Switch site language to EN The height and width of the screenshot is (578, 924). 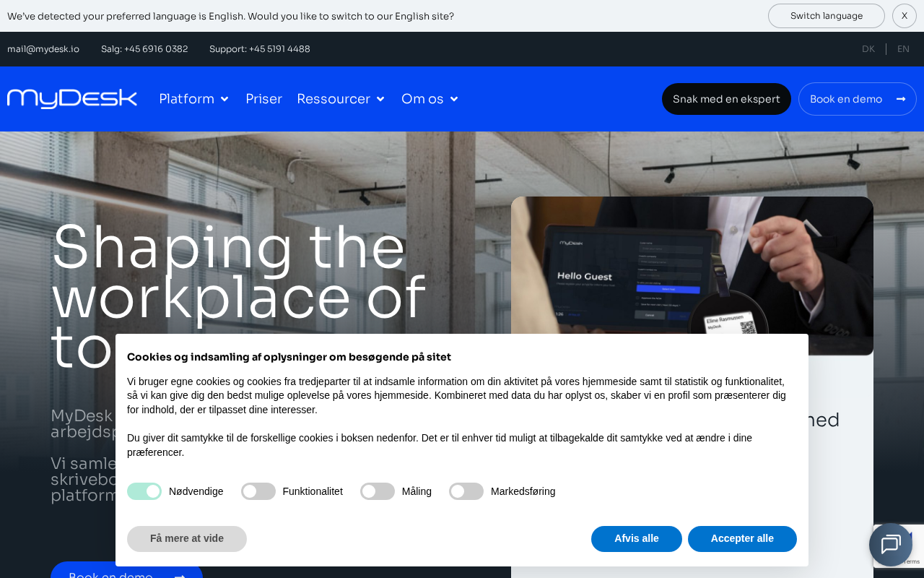click(x=903, y=49)
